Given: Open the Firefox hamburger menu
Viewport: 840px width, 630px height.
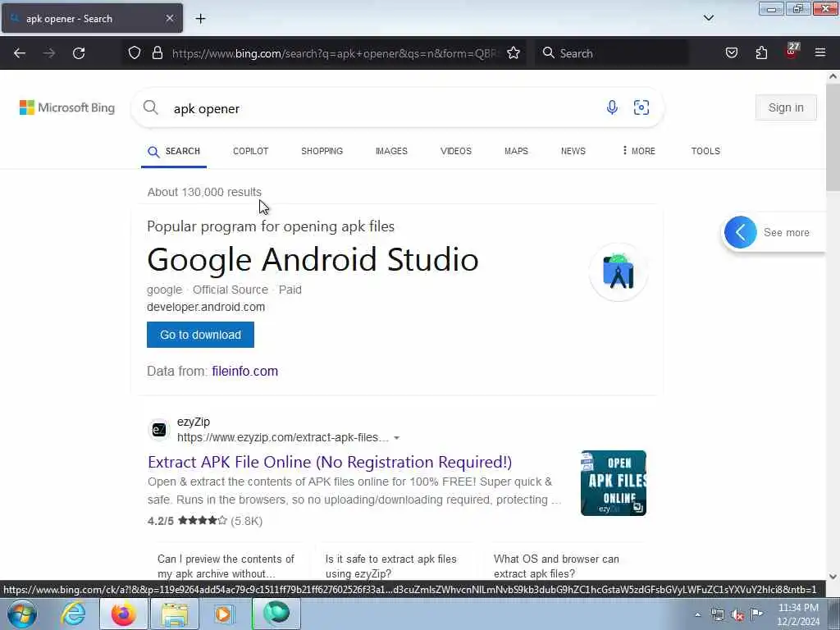Looking at the screenshot, I should [820, 52].
